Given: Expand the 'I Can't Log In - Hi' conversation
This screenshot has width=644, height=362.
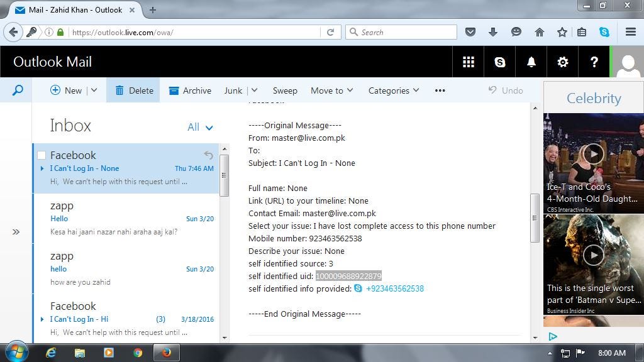Looking at the screenshot, I should point(42,319).
